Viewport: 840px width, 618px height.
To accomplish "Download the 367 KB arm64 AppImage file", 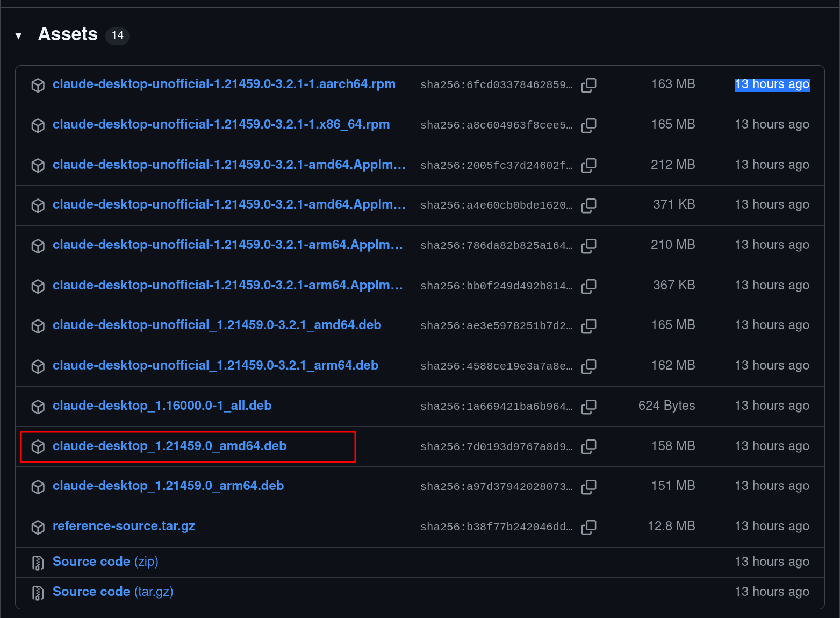I will click(228, 285).
